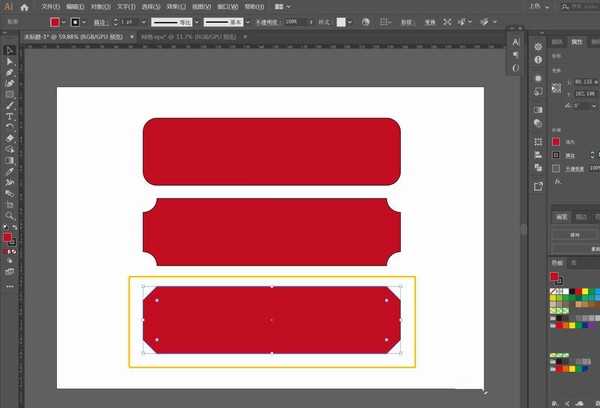Select the Selection tool arrow
Viewport: 600px width, 408px height.
(x=10, y=51)
